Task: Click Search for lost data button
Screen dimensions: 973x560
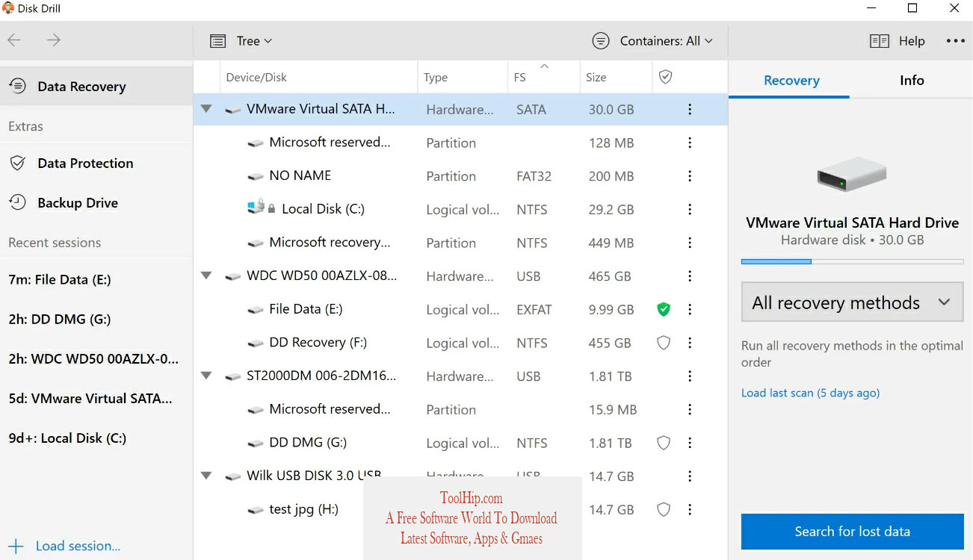Action: (x=852, y=532)
